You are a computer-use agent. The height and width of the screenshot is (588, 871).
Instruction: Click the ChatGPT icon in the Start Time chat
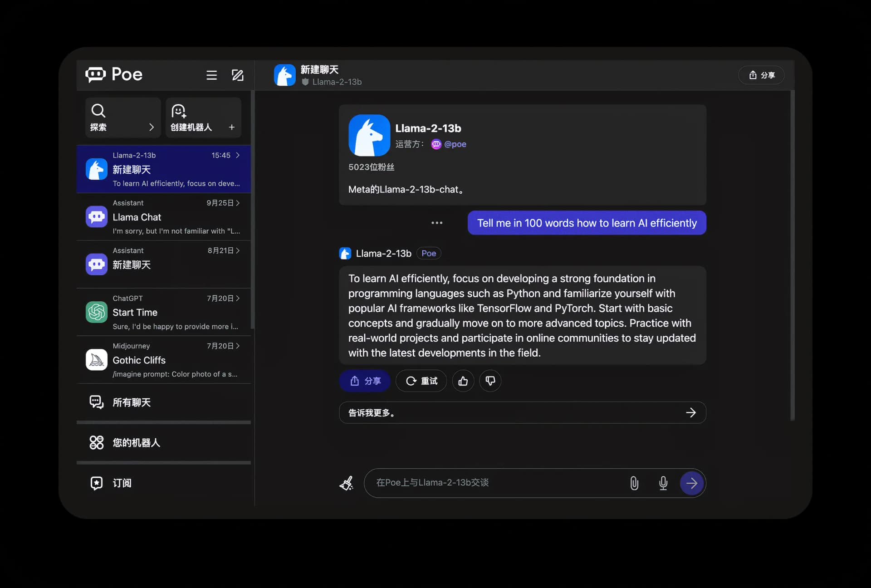click(97, 312)
